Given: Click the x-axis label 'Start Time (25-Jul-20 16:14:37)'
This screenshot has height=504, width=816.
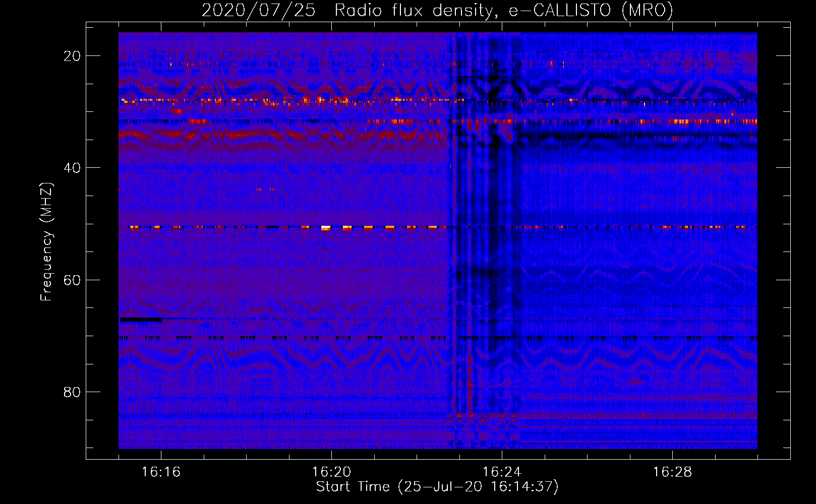Looking at the screenshot, I should click(x=437, y=487).
